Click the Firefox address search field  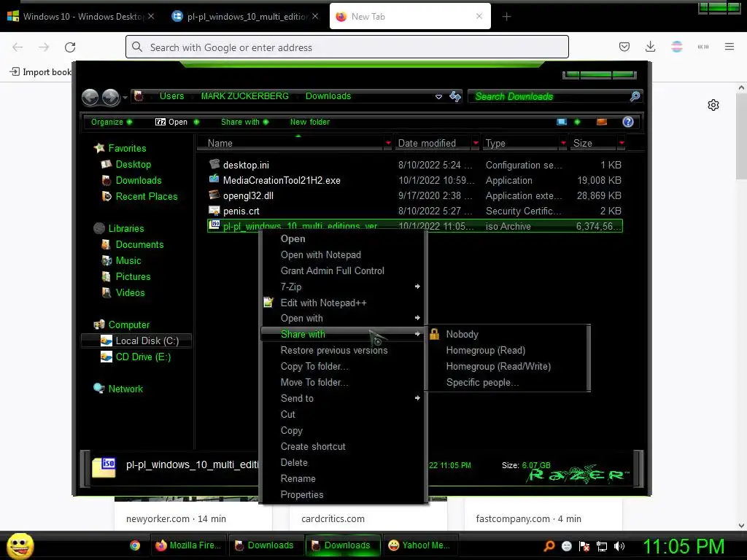coord(347,47)
